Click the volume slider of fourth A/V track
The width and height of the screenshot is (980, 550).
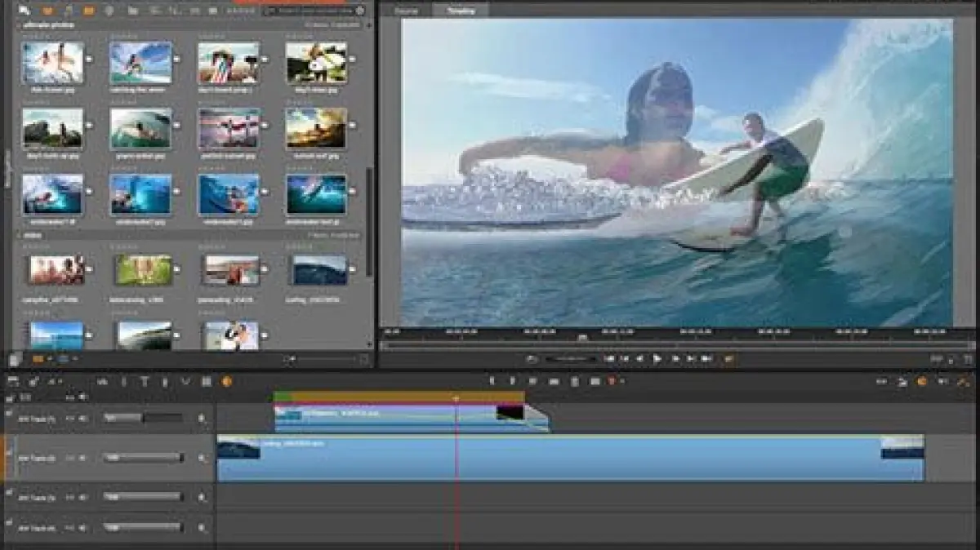click(x=143, y=527)
